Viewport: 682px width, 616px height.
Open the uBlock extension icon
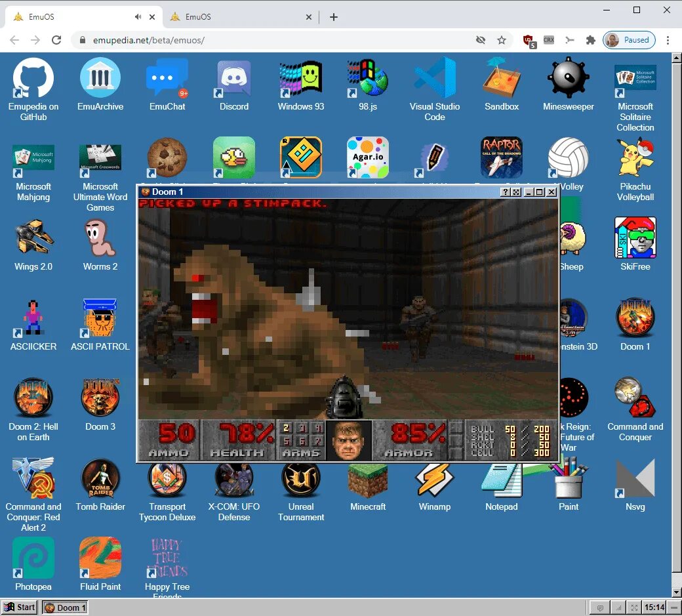529,40
